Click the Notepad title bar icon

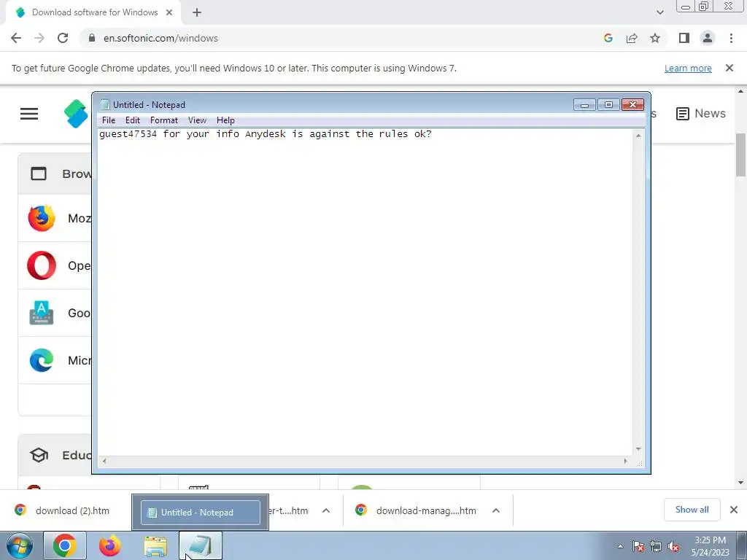105,104
